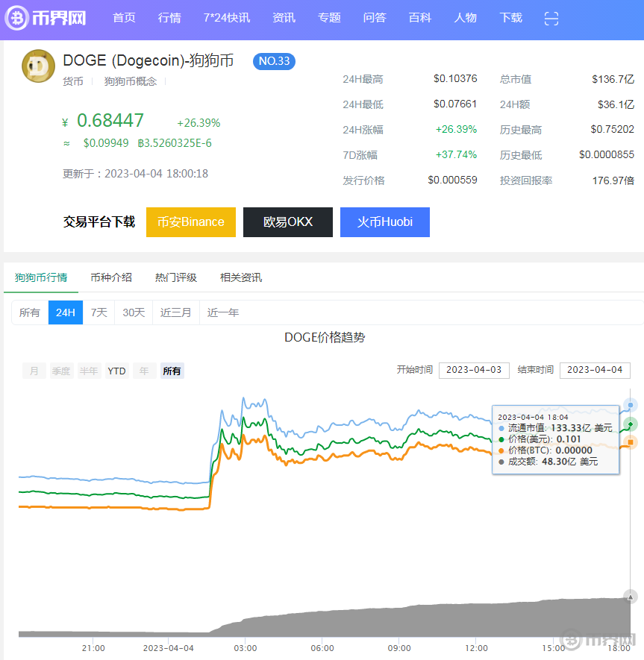Click the 年 chart zoom button
The height and width of the screenshot is (660, 644).
tap(145, 371)
